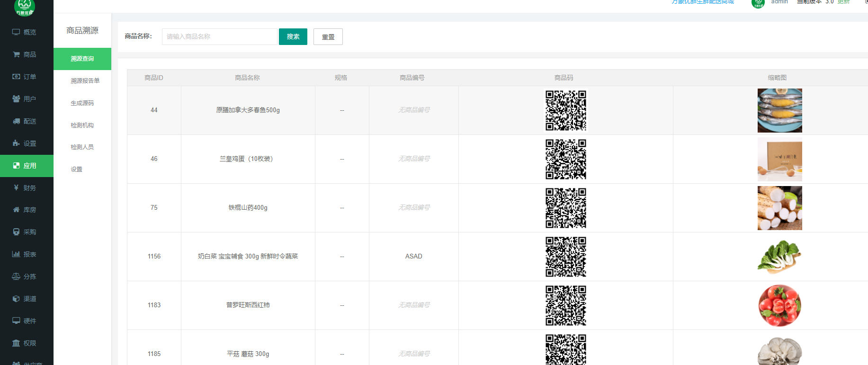Select the highlighted 应用 apps sidebar item
This screenshot has height=365, width=868.
(x=27, y=166)
